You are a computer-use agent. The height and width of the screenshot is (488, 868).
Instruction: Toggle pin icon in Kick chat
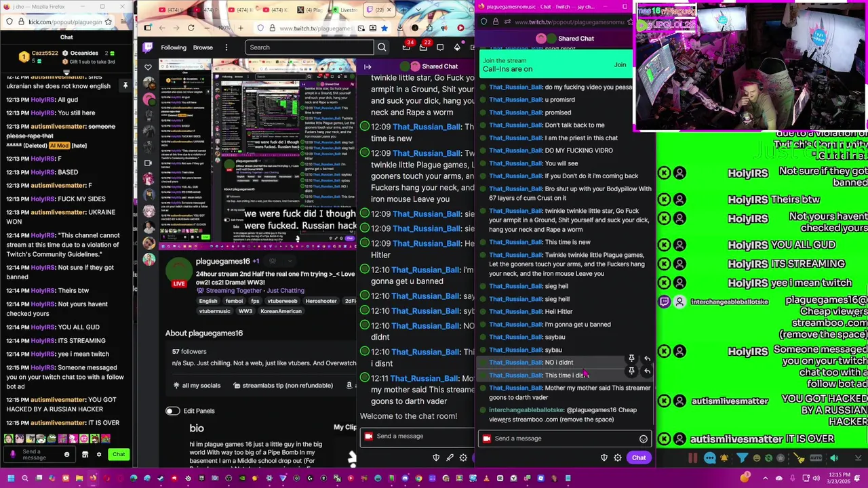125,85
